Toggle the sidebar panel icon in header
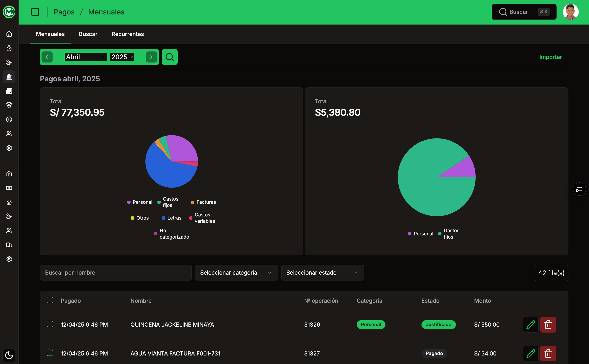589x364 pixels. (x=35, y=12)
